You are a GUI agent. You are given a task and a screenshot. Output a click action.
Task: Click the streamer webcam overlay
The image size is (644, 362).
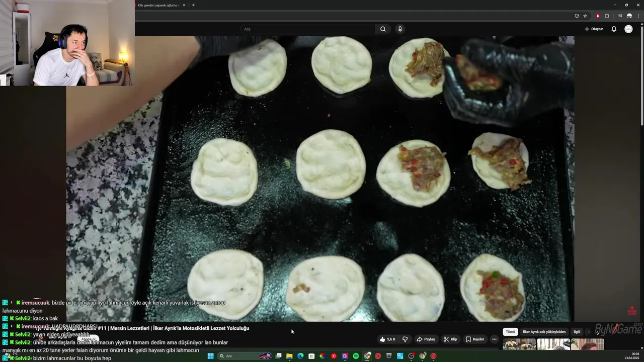pyautogui.click(x=67, y=43)
